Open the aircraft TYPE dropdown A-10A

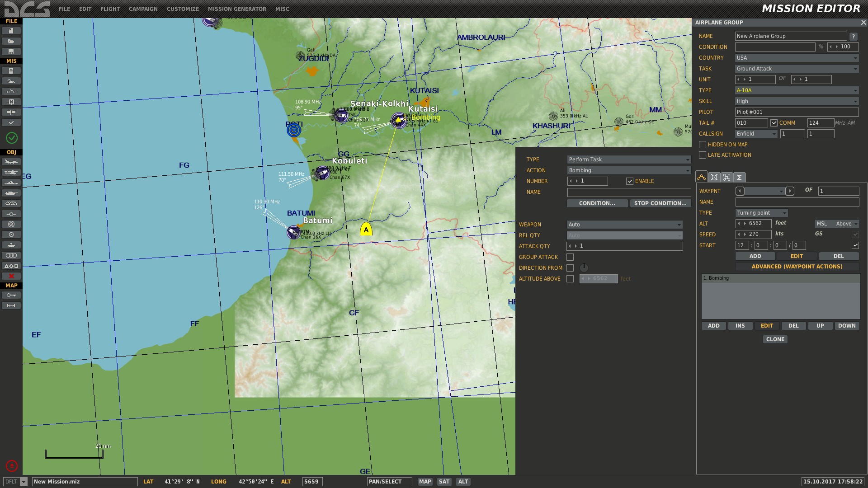pos(797,90)
